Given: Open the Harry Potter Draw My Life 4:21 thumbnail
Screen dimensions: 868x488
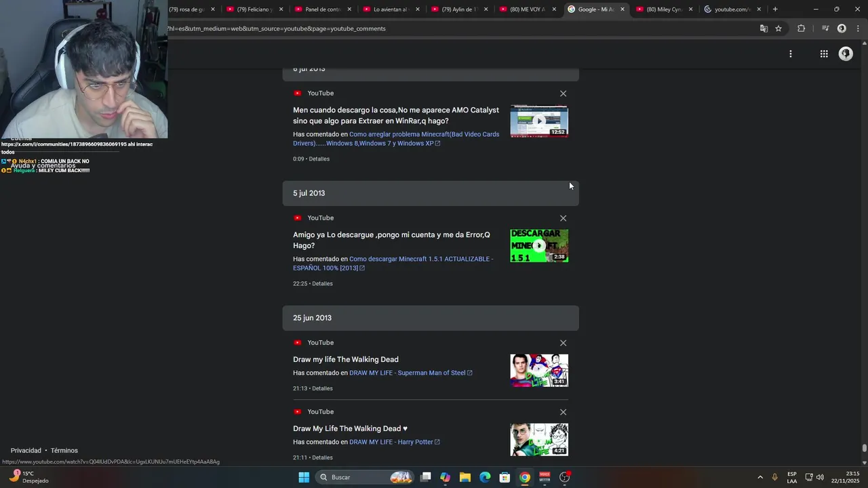Looking at the screenshot, I should pos(539,440).
